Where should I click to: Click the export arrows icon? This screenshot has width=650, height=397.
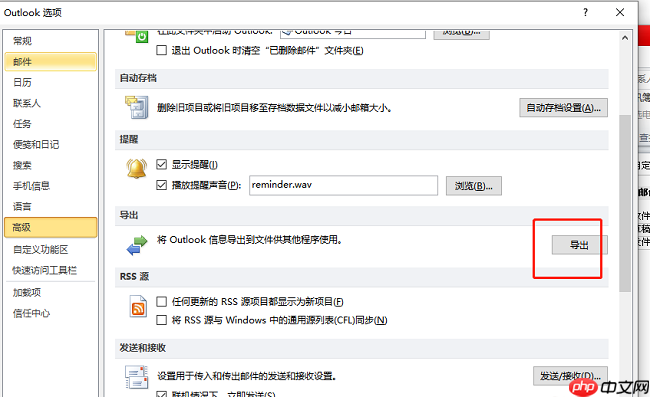point(137,245)
